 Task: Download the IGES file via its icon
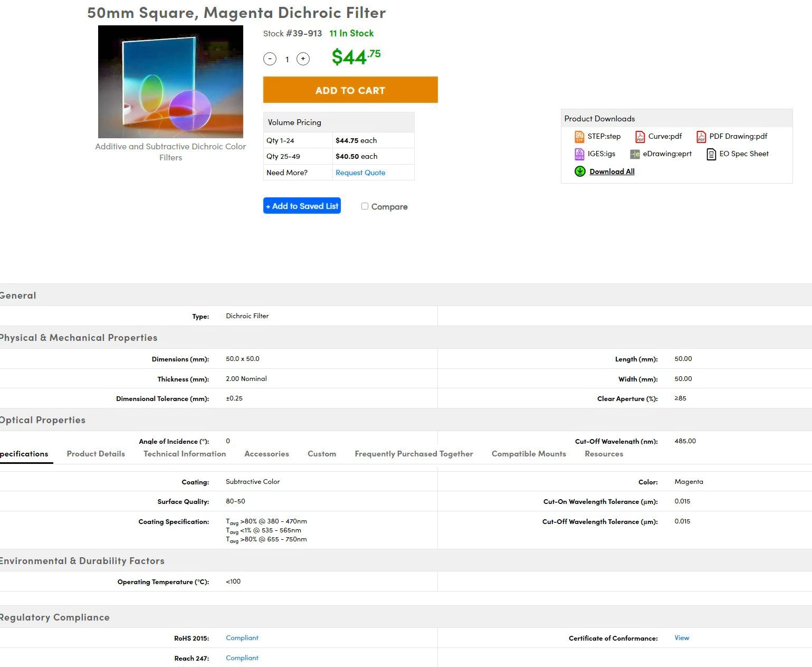pos(579,154)
